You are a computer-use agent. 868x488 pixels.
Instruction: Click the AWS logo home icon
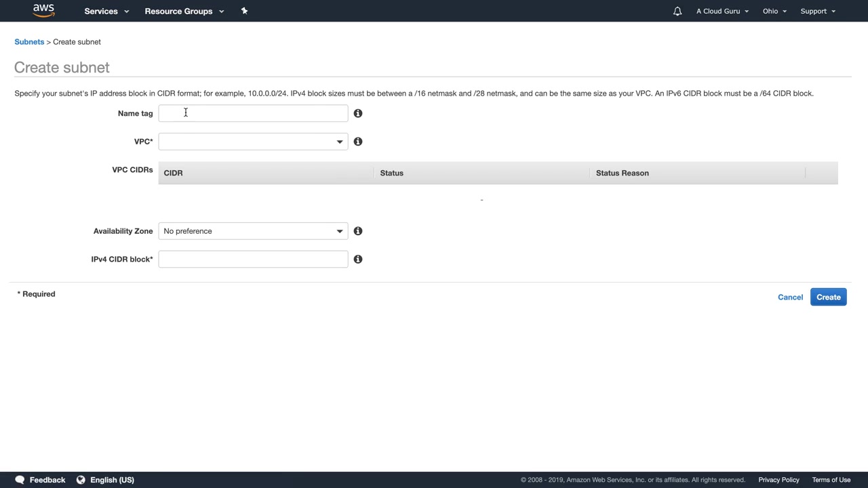point(43,11)
